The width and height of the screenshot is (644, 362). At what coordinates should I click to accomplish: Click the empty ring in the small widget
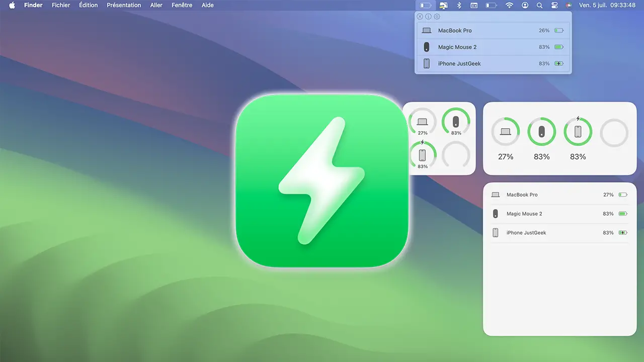click(456, 155)
